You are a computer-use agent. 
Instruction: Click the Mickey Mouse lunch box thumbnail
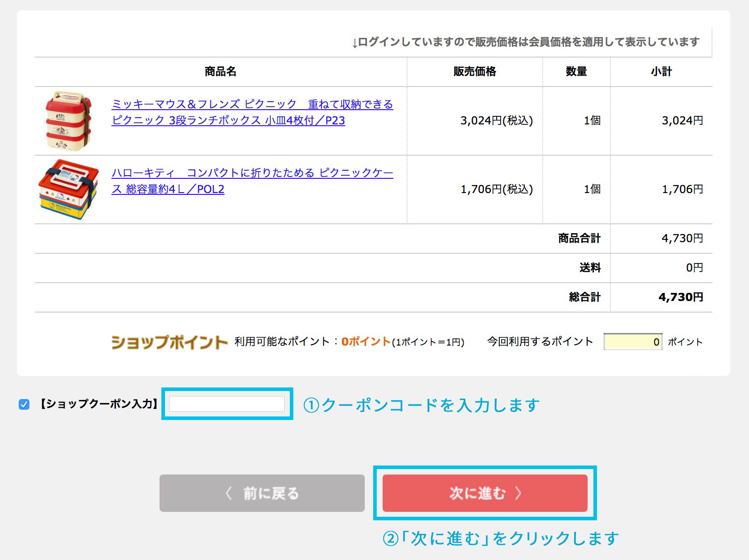69,121
